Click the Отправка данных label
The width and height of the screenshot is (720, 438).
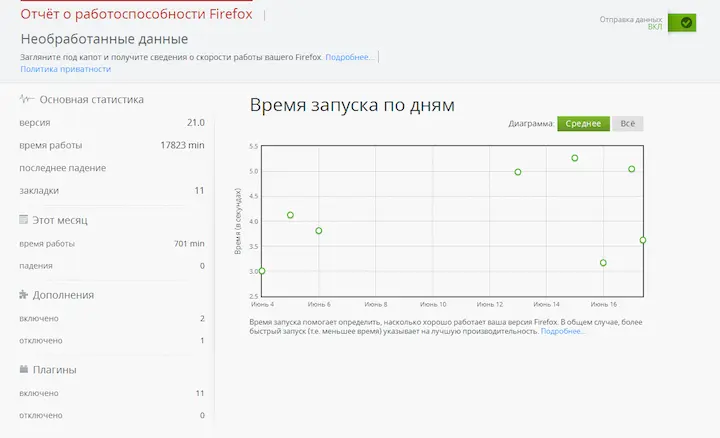pyautogui.click(x=630, y=20)
